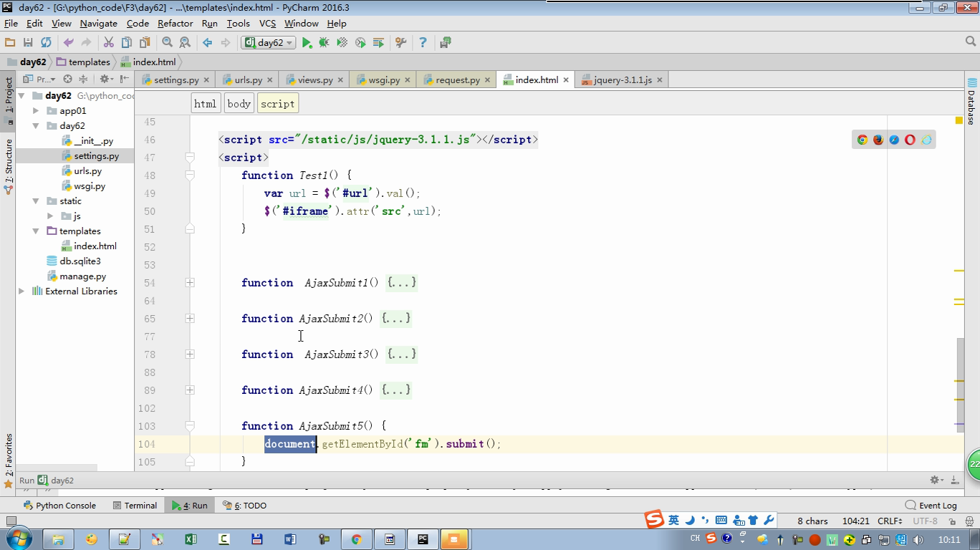The height and width of the screenshot is (550, 980).
Task: Start debugging with the bug icon
Action: 324,43
